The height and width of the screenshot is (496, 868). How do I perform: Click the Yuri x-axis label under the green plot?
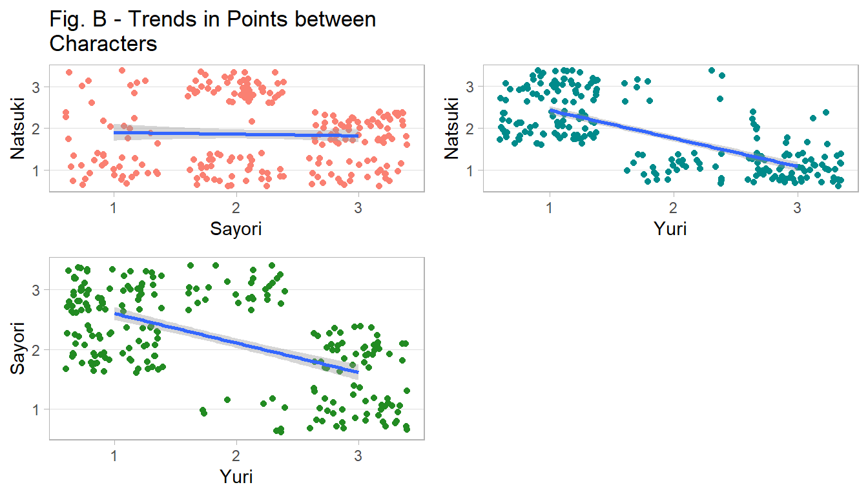[x=236, y=477]
